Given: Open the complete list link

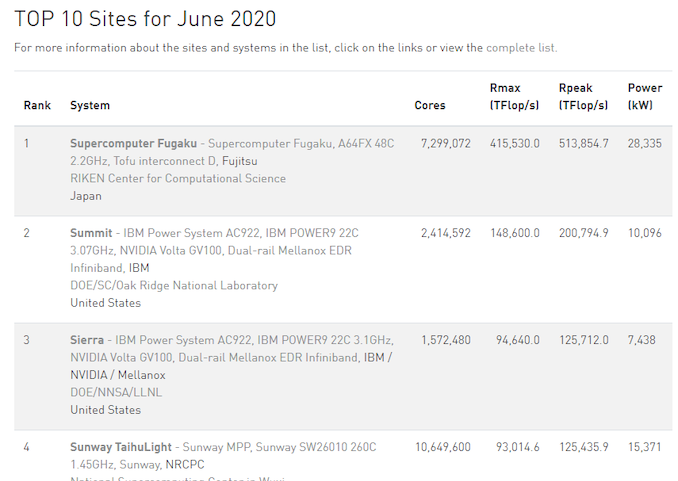Looking at the screenshot, I should click(521, 48).
